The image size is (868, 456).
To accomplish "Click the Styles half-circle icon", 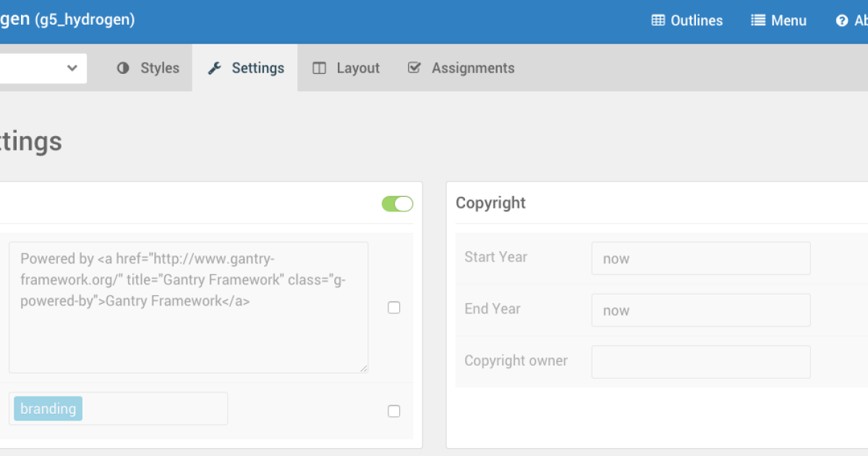I will coord(124,68).
